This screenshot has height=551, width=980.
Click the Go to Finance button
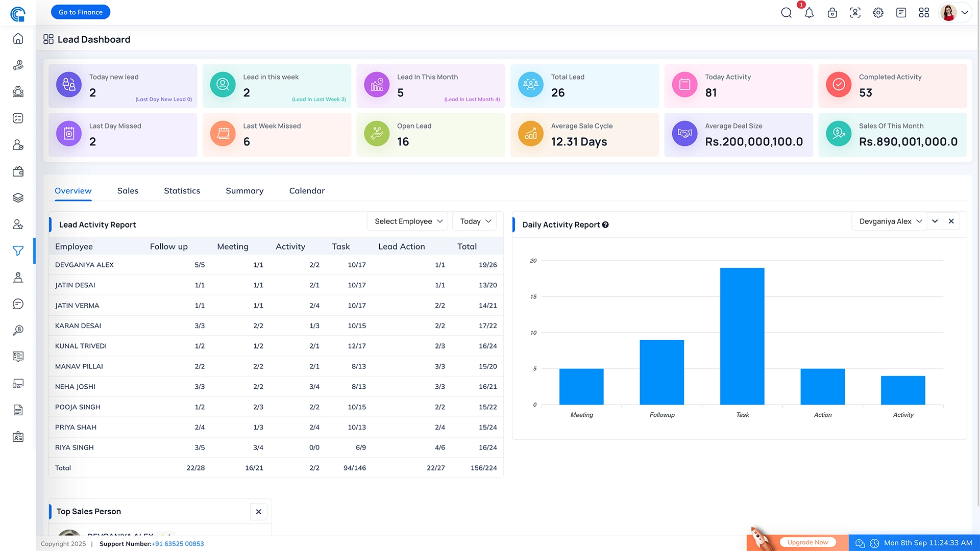click(81, 12)
